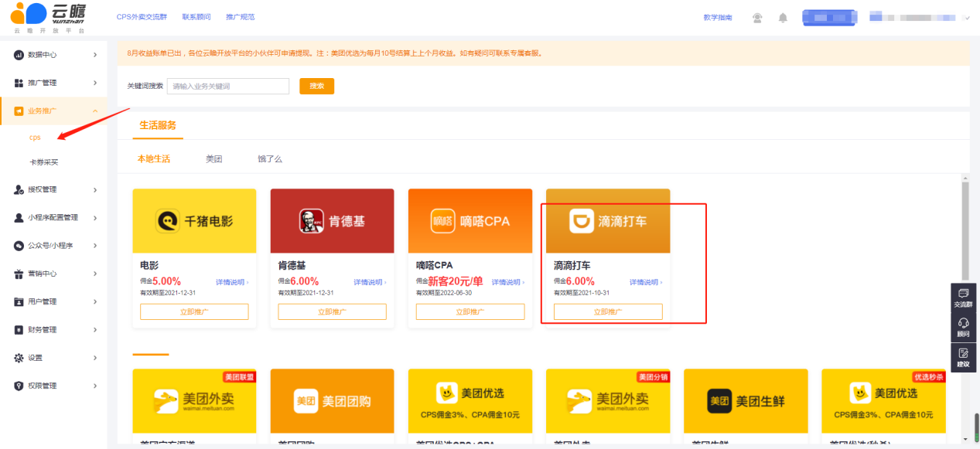The image size is (980, 449).
Task: Click the 云瞻 logo in the header
Action: coord(49,17)
